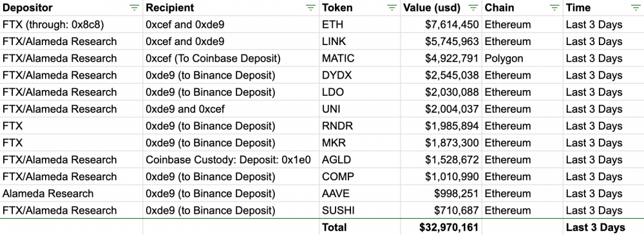The height and width of the screenshot is (235, 644).
Task: Select the ETH token cell
Action: click(x=360, y=24)
